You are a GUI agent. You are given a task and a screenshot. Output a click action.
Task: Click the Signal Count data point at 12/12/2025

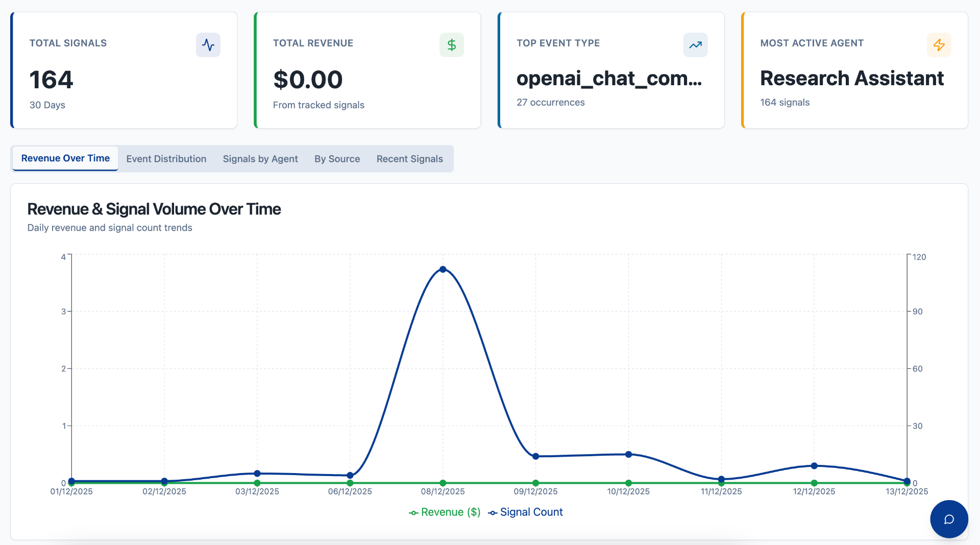(x=814, y=465)
